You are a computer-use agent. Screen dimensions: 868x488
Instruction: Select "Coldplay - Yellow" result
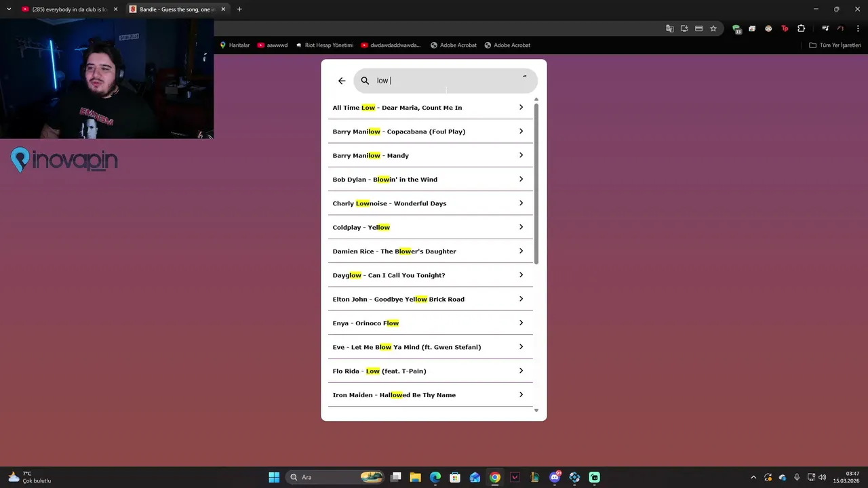[430, 227]
